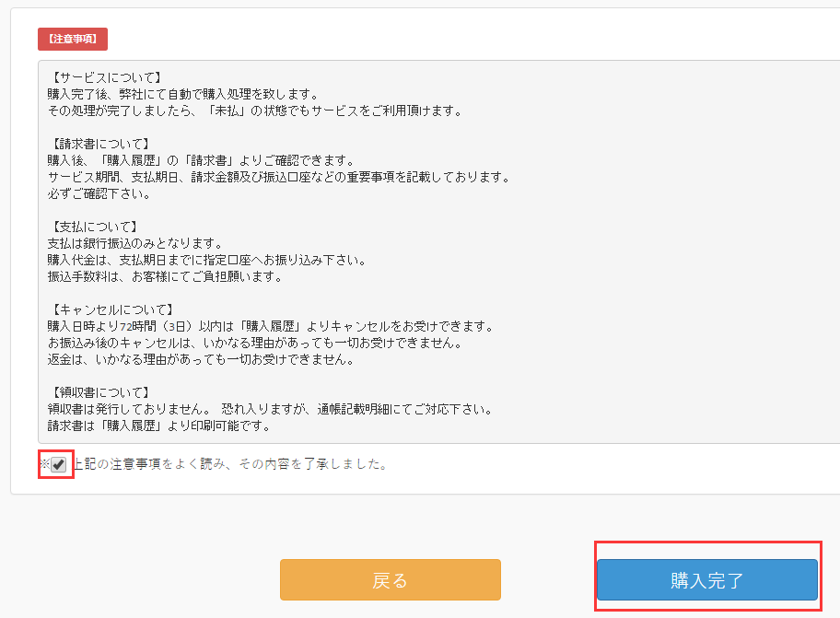Click the line 請求書は「購入履歴」より印刷可能です。

pos(159,426)
